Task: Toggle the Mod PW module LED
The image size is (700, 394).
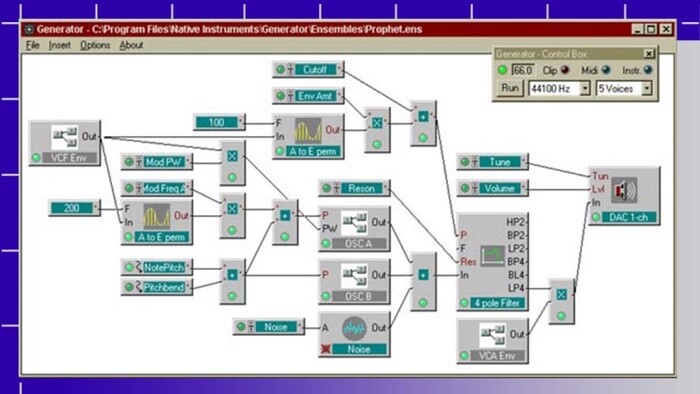Action: 129,162
